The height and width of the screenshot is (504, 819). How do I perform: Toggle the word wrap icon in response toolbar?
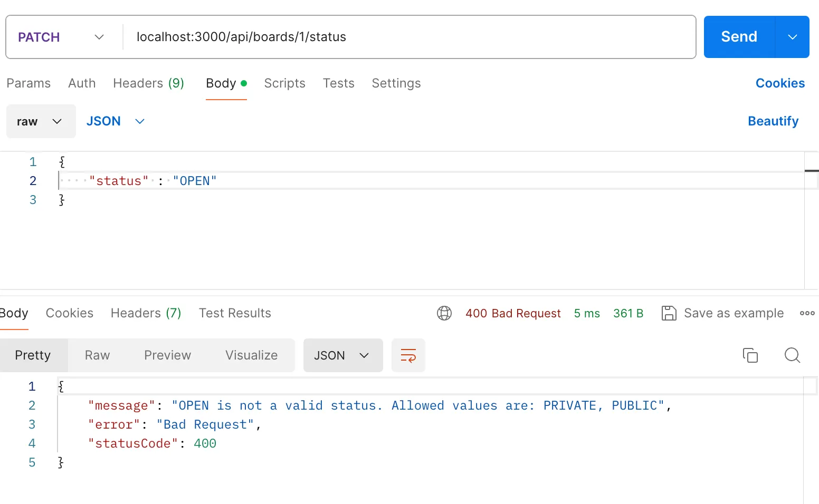[408, 355]
